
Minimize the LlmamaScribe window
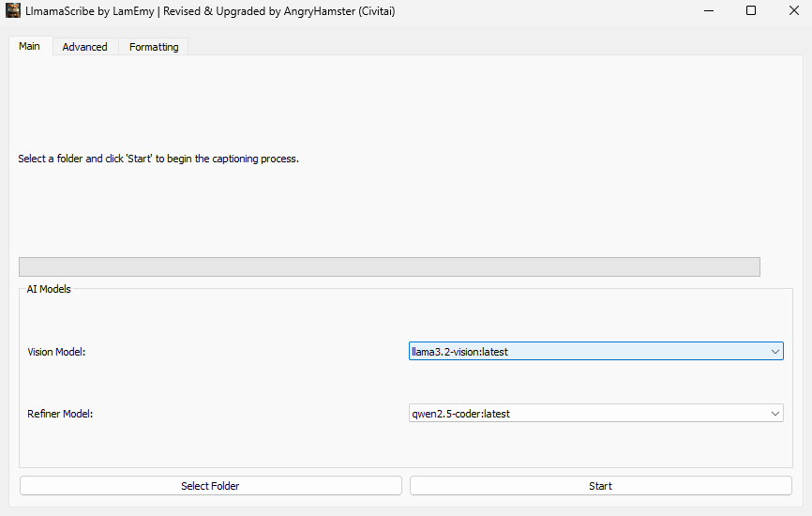click(708, 11)
